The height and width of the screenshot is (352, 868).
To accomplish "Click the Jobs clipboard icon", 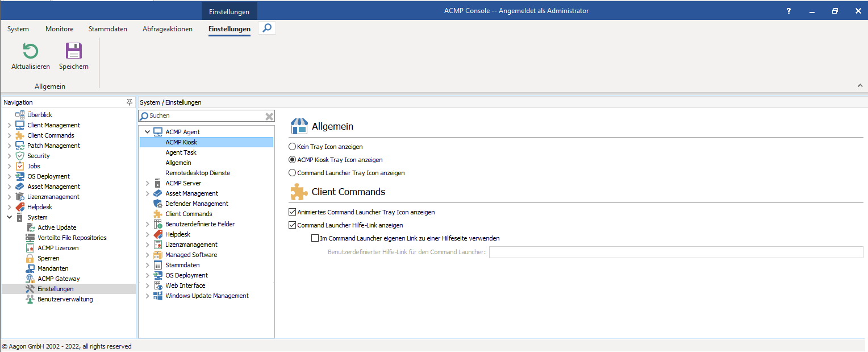I will (20, 166).
